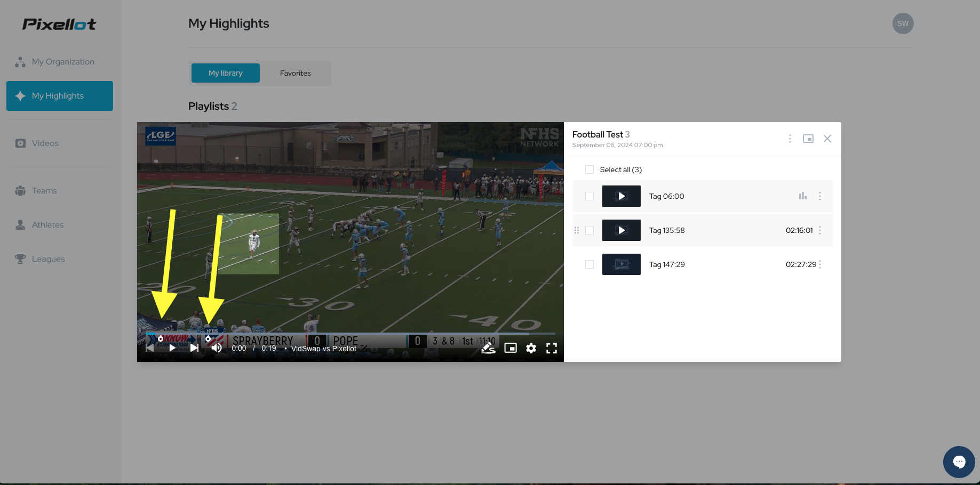Open the support chat bubble
Viewport: 980px width, 485px height.
click(959, 462)
